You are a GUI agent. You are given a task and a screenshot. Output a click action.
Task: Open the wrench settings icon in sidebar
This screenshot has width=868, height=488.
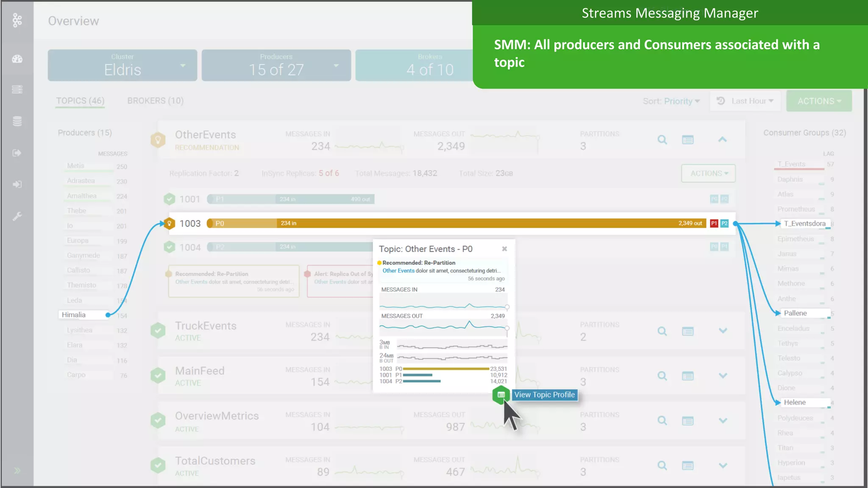[17, 216]
